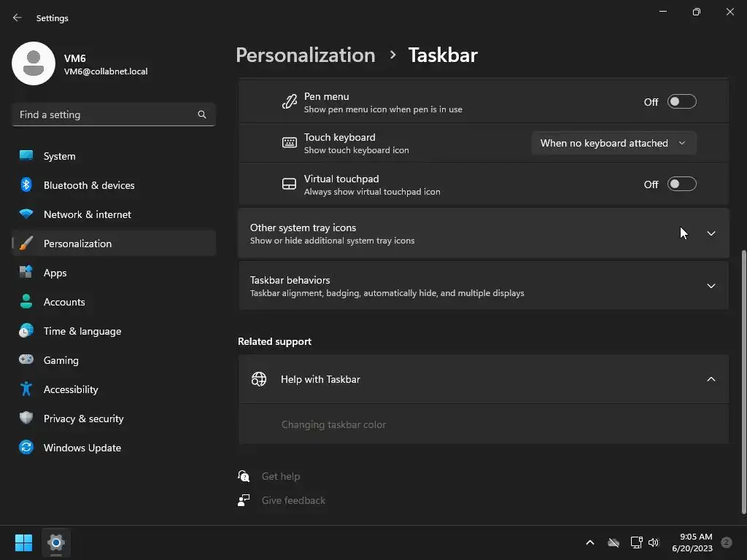
Task: Click the Bluetooth & devices icon
Action: pos(26,185)
